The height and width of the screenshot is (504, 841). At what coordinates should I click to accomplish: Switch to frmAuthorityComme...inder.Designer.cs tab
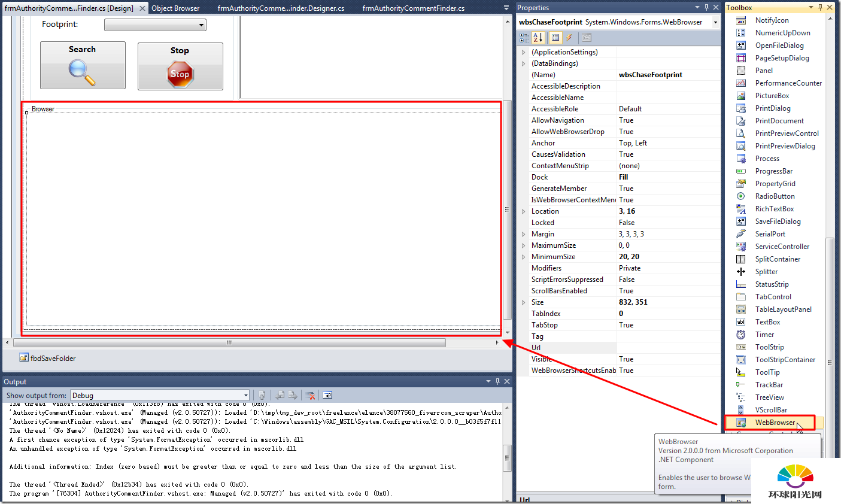pos(281,8)
